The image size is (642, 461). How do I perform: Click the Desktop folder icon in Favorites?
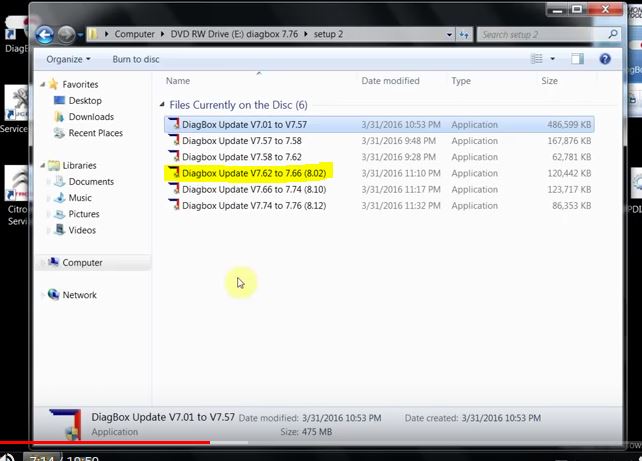coord(59,100)
